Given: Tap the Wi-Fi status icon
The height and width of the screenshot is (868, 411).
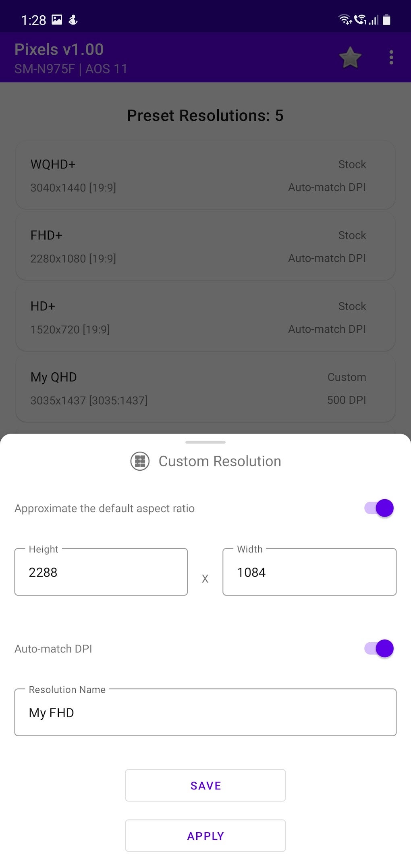Looking at the screenshot, I should 345,19.
